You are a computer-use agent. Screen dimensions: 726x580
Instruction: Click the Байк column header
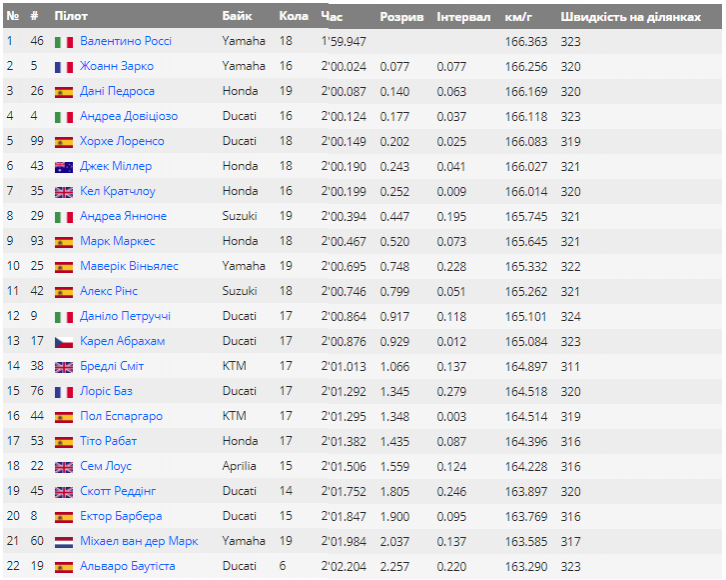(237, 17)
